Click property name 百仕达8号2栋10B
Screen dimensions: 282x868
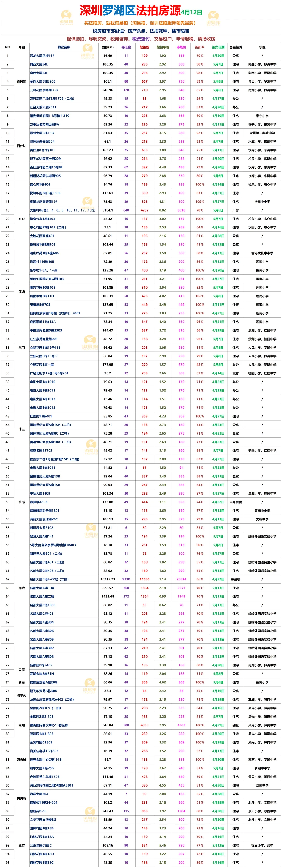click(x=43, y=150)
